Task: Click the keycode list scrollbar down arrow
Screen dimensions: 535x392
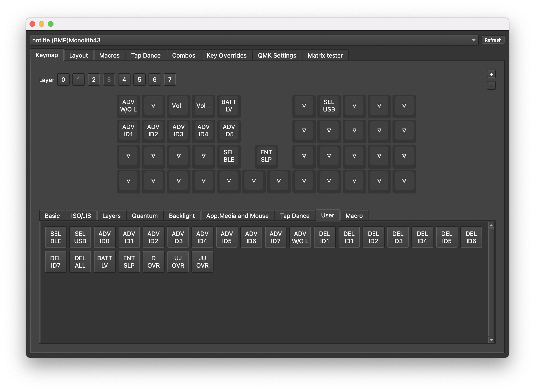Action: (491, 340)
